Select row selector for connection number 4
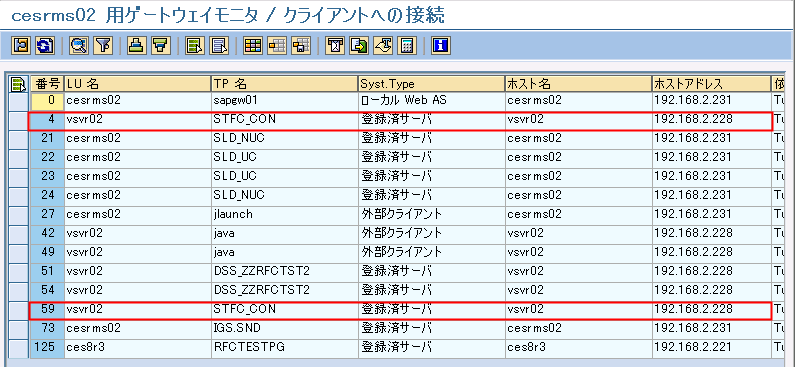This screenshot has width=795, height=367. point(19,120)
